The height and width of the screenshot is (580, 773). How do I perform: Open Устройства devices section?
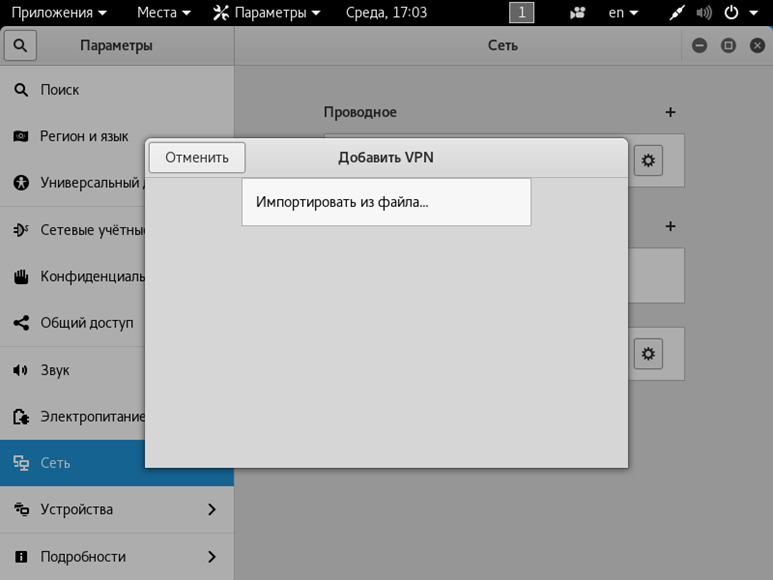117,509
